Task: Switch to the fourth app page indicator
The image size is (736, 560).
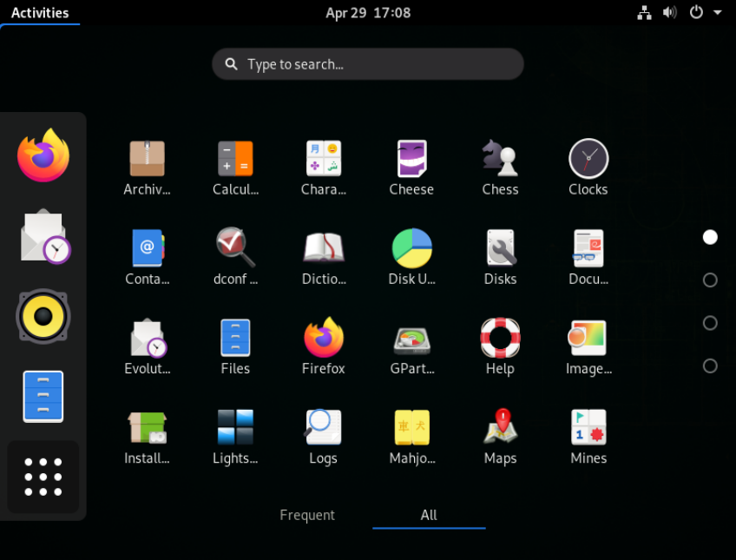Action: pos(710,366)
